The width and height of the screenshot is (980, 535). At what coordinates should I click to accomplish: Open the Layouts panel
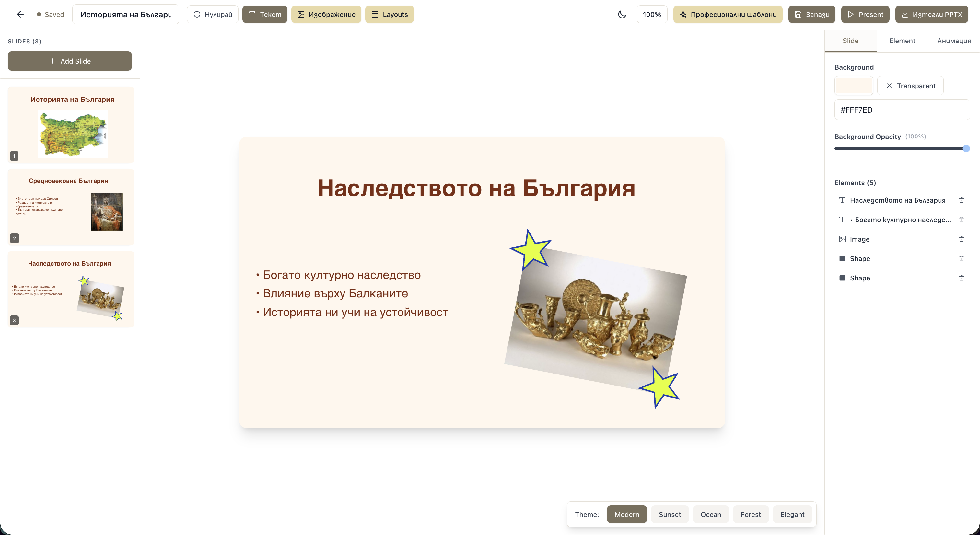[x=389, y=14]
